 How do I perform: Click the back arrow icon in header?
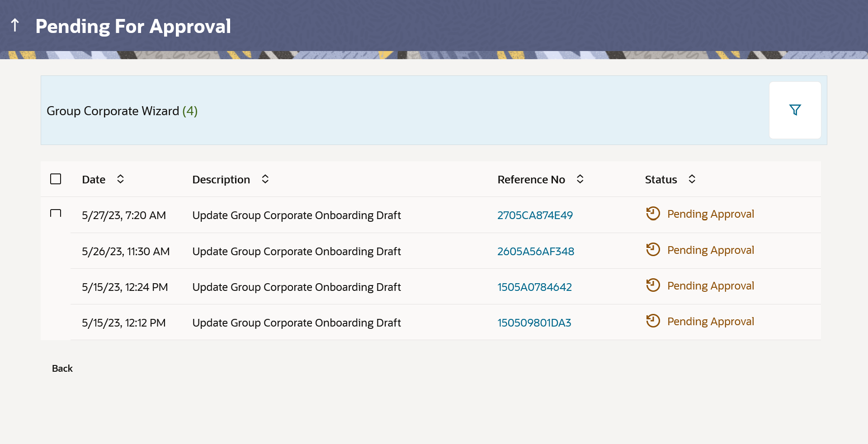pyautogui.click(x=15, y=25)
